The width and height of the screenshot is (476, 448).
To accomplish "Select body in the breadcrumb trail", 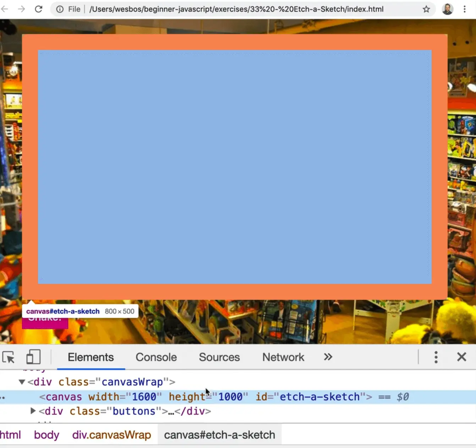I will coord(46,435).
